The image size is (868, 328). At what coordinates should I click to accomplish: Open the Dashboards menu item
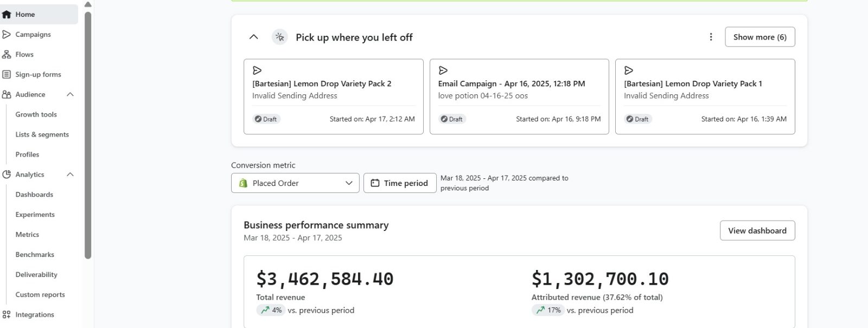34,195
